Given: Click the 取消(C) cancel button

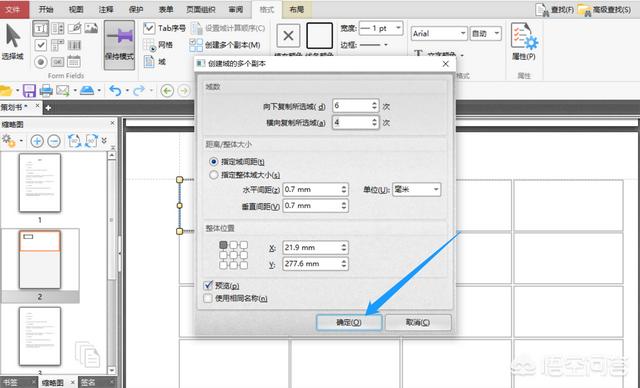Looking at the screenshot, I should (418, 322).
